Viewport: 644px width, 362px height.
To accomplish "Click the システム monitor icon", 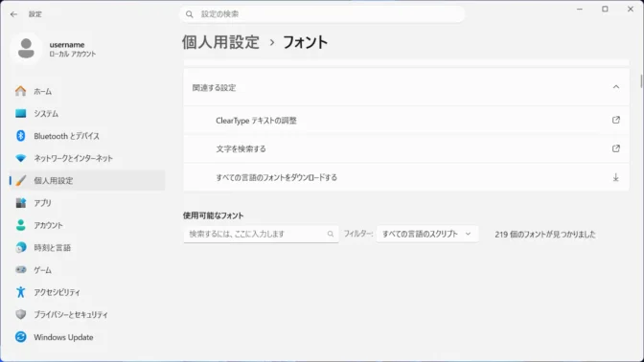I will point(20,113).
